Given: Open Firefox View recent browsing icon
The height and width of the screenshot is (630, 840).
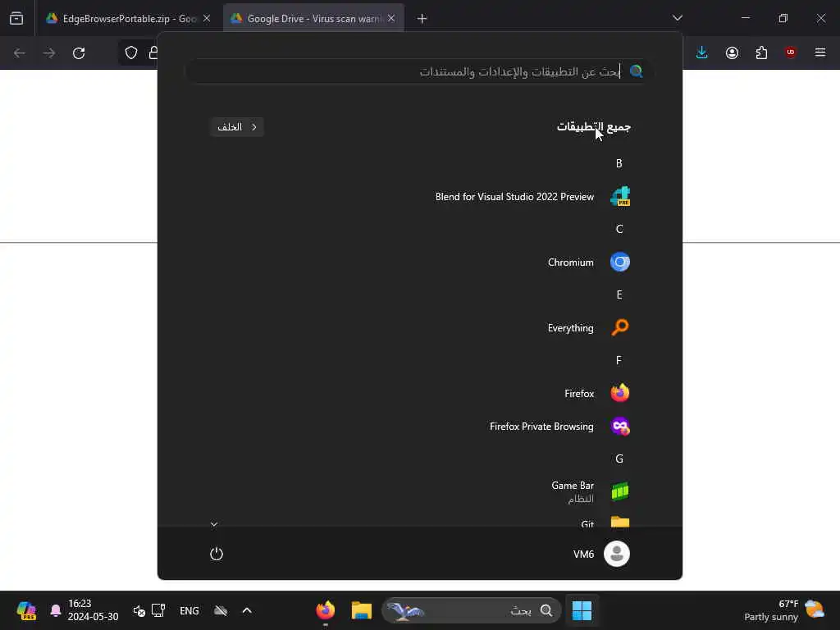Looking at the screenshot, I should click(x=16, y=19).
